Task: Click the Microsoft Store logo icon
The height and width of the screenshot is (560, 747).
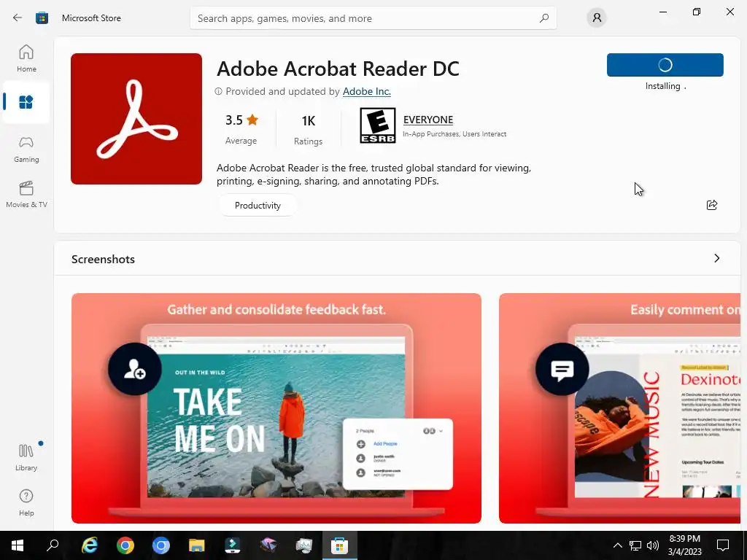Action: point(42,18)
